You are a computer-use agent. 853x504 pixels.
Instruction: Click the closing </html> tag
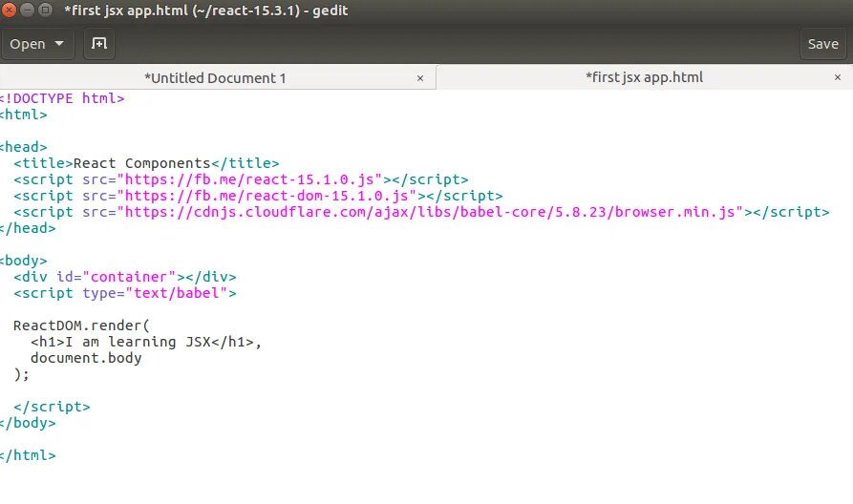point(28,455)
